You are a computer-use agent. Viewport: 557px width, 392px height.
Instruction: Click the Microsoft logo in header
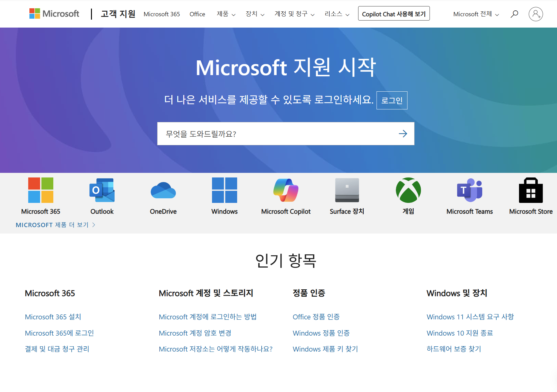54,14
